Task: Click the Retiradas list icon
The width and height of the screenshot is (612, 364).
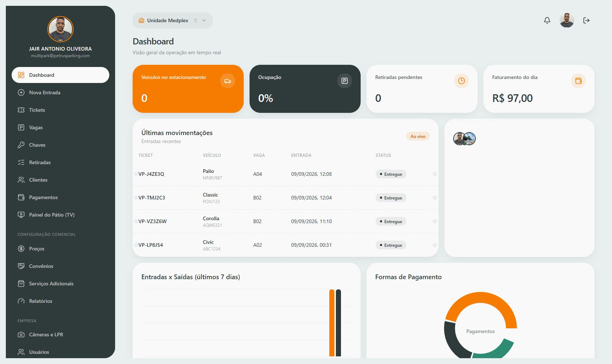Action: [21, 162]
